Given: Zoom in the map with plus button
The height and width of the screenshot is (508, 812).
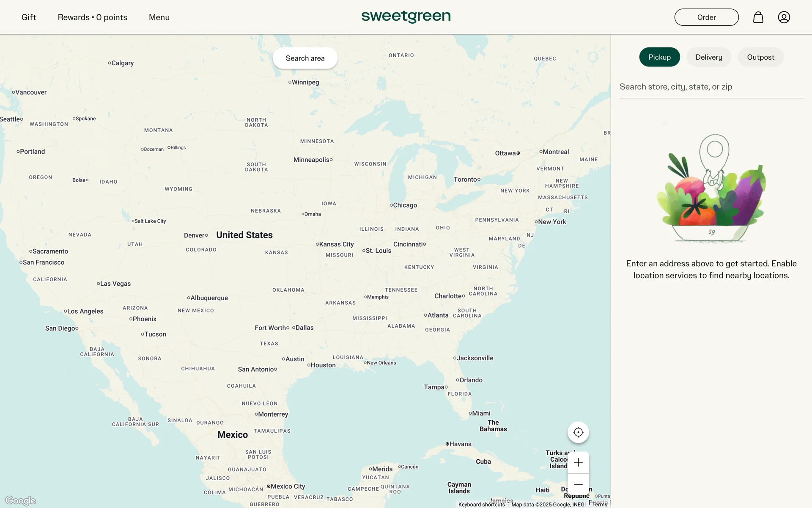Looking at the screenshot, I should point(578,462).
